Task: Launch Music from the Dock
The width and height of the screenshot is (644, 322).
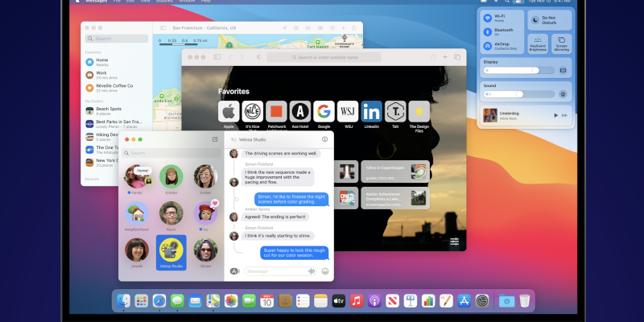Action: [x=356, y=301]
